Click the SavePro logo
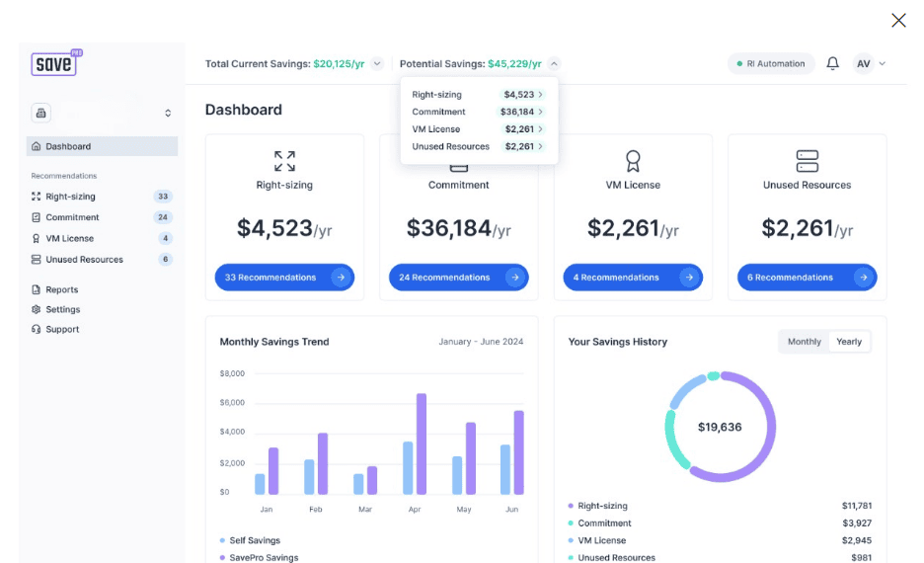This screenshot has height=563, width=924. pyautogui.click(x=53, y=64)
